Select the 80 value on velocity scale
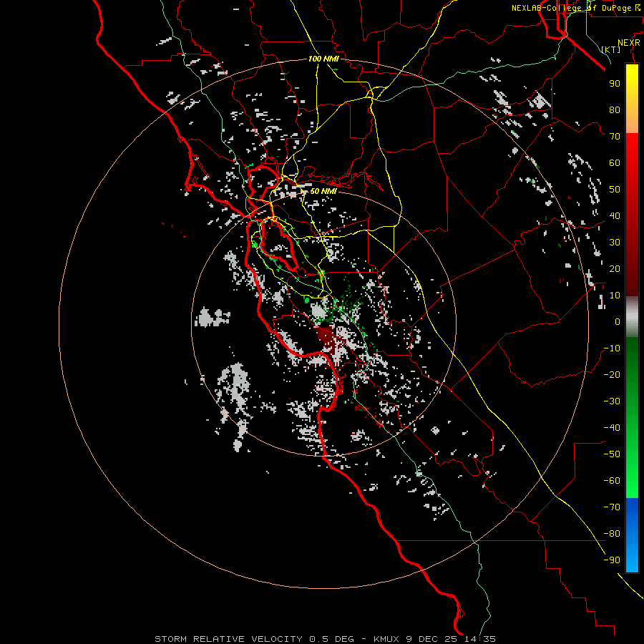The width and height of the screenshot is (644, 644). click(x=615, y=110)
